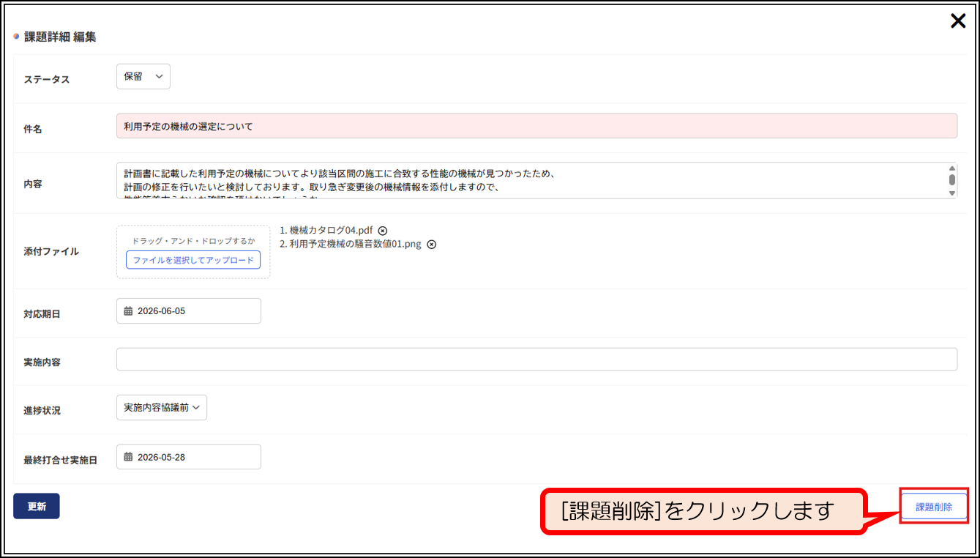Click the file name 利用予定機械の騒音数値01.png
This screenshot has width=980, height=558.
tap(356, 244)
